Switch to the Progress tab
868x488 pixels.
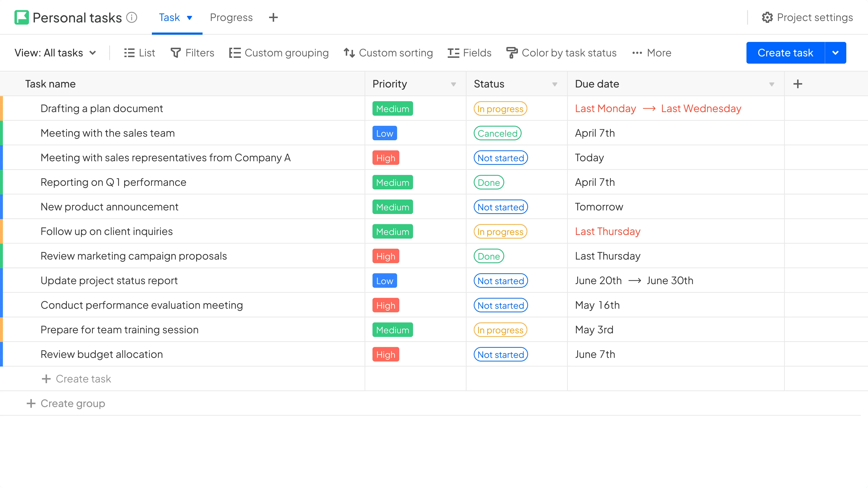point(231,17)
